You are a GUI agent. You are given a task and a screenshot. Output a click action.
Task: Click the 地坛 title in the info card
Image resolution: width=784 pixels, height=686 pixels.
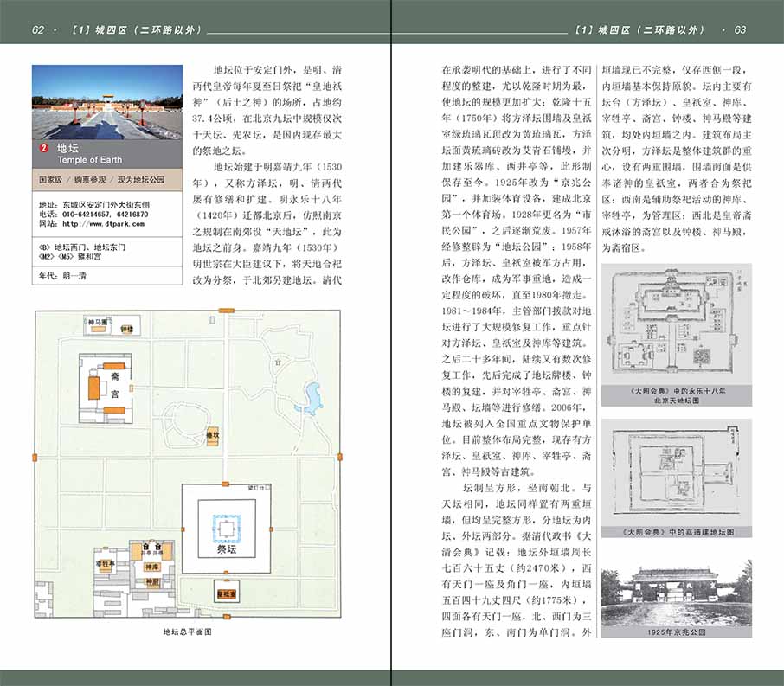(67, 148)
